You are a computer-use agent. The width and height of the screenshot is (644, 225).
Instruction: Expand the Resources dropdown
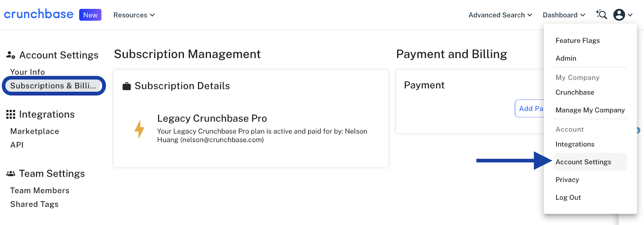coord(134,15)
